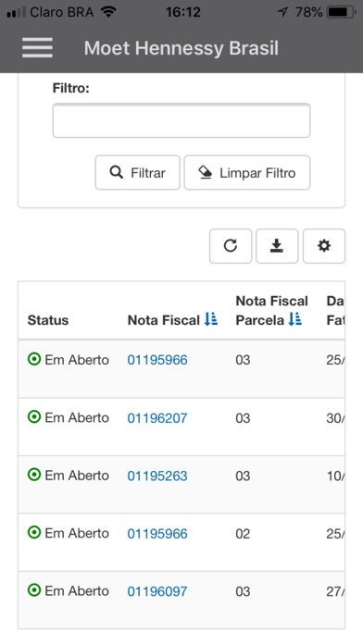Screen dimensions: 363x644
Task: Click Em Aberto status icon for 01195263
Action: click(x=34, y=475)
